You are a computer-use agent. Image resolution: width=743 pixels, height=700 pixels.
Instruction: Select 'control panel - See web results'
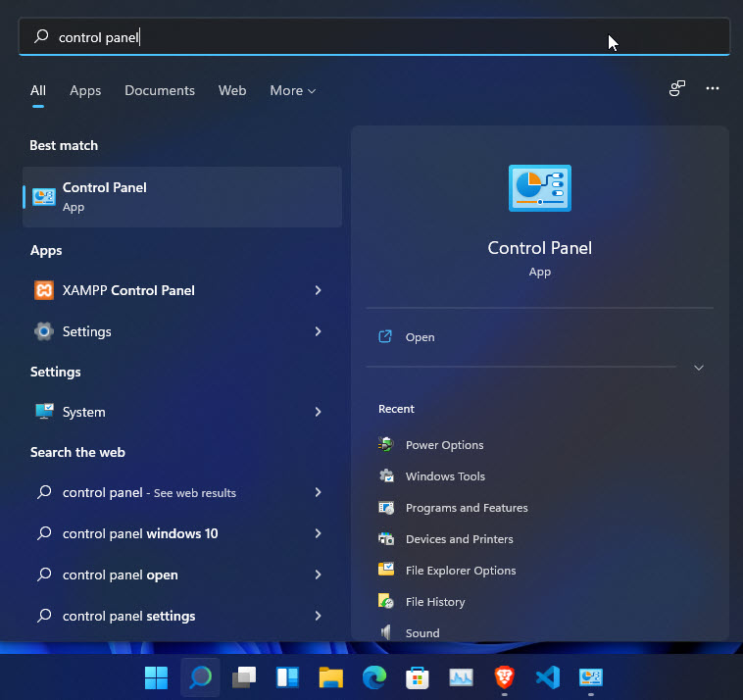(x=149, y=492)
